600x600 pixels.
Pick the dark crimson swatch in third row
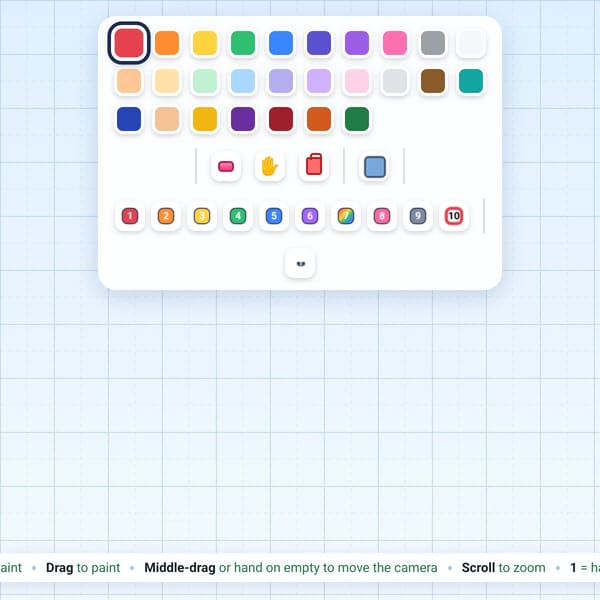click(281, 119)
